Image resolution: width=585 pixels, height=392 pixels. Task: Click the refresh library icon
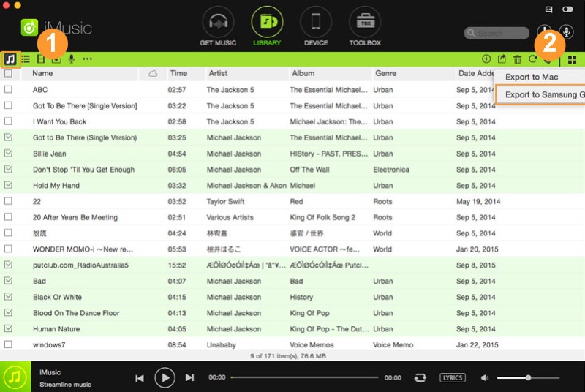click(x=532, y=59)
